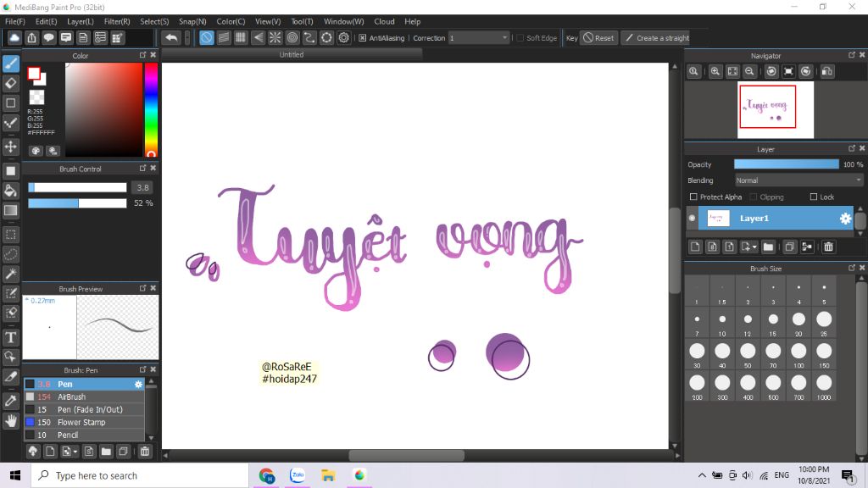Expand add-layer dropdown arrow in Layer panel

[x=754, y=247]
